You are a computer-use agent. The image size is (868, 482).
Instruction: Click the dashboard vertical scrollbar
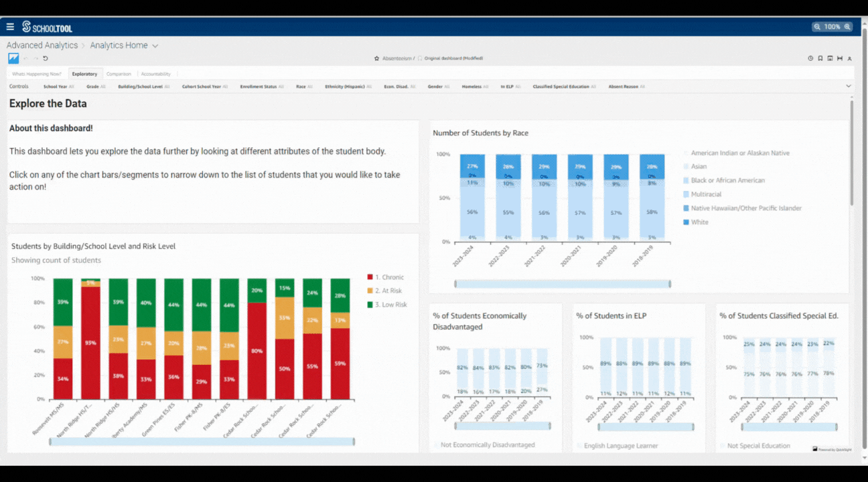coord(852,153)
